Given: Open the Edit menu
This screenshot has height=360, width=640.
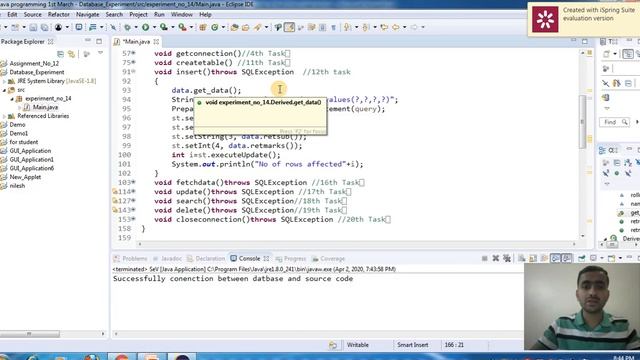Looking at the screenshot, I should pos(12,14).
